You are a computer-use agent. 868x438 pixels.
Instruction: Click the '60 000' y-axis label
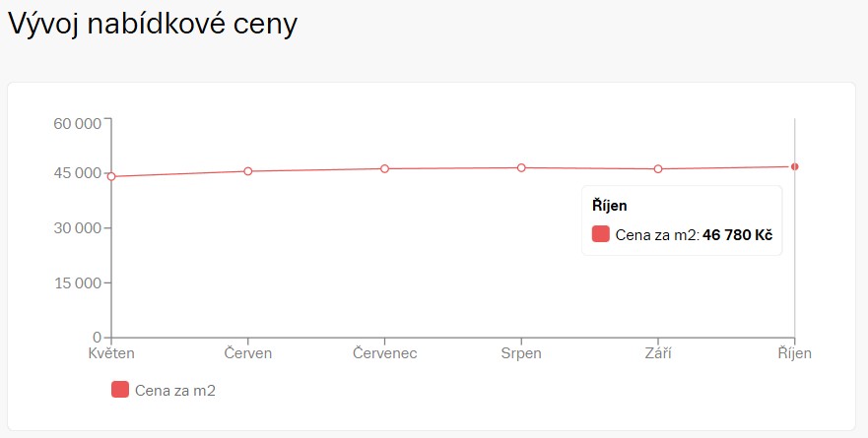[x=76, y=123]
